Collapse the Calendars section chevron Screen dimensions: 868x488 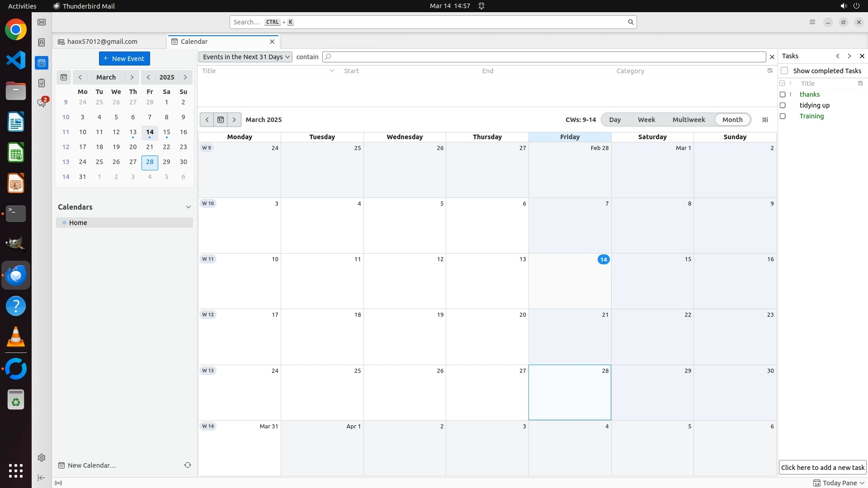coord(189,207)
